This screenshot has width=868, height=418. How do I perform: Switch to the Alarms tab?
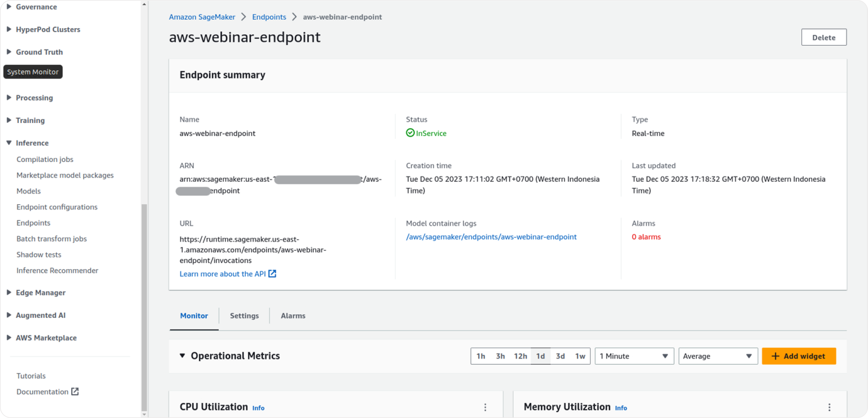click(x=293, y=315)
